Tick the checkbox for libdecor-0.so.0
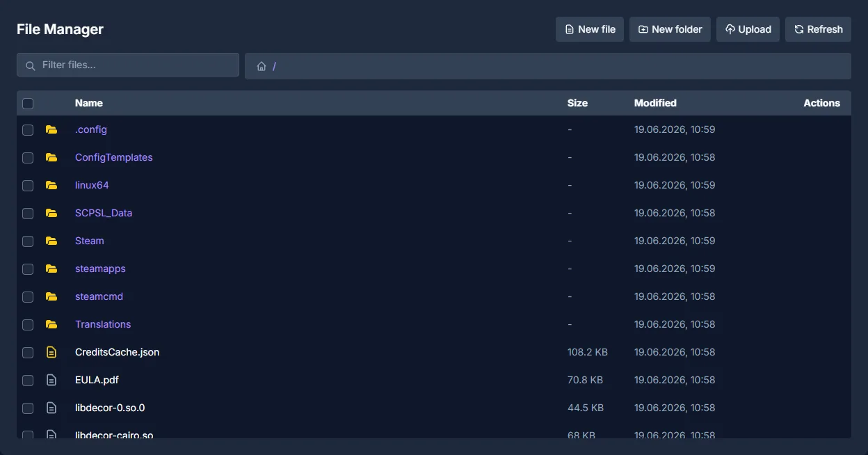868x455 pixels. [x=28, y=408]
